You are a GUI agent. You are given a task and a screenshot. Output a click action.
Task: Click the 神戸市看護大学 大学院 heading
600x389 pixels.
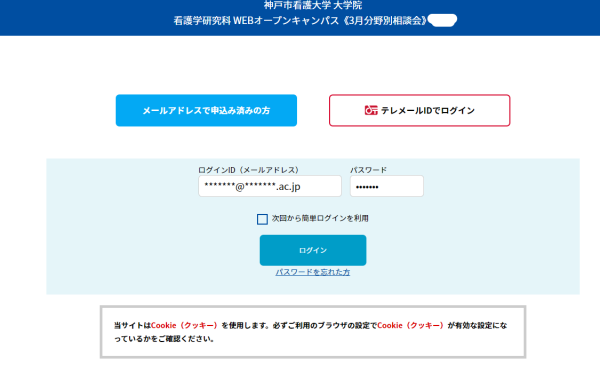313,5
